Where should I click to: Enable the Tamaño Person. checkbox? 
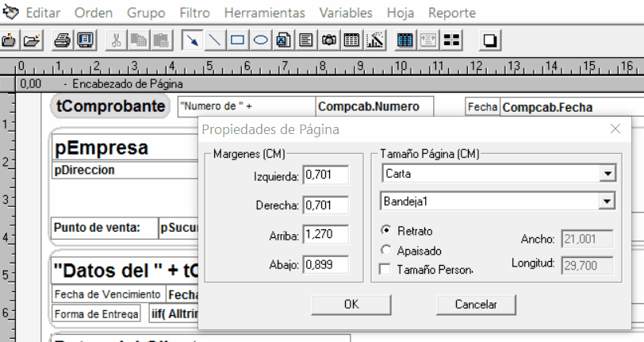click(x=385, y=270)
